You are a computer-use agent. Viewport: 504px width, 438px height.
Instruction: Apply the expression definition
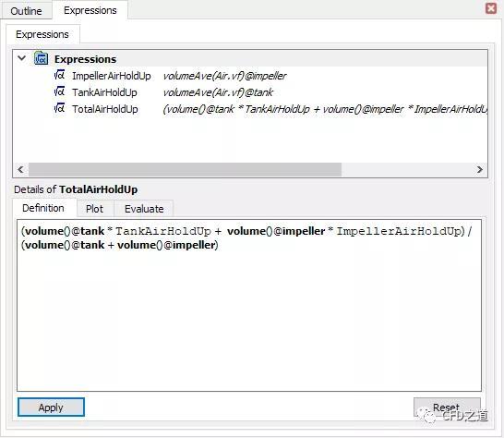pos(51,408)
